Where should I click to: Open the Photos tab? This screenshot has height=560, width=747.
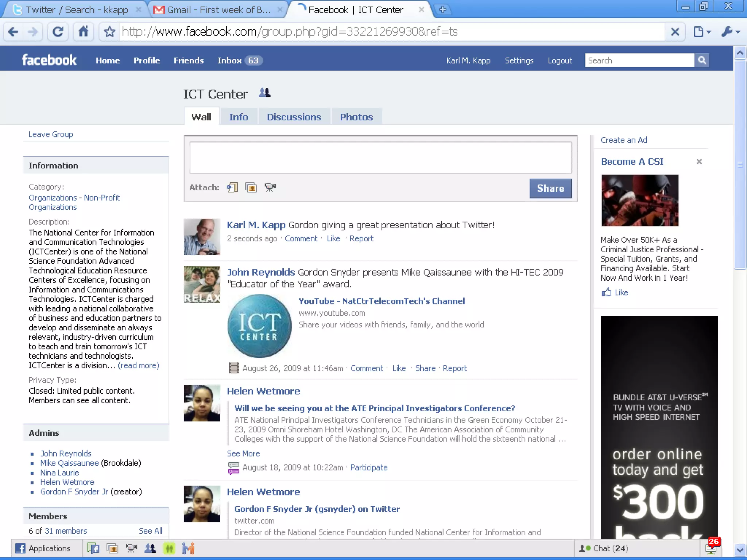356,117
